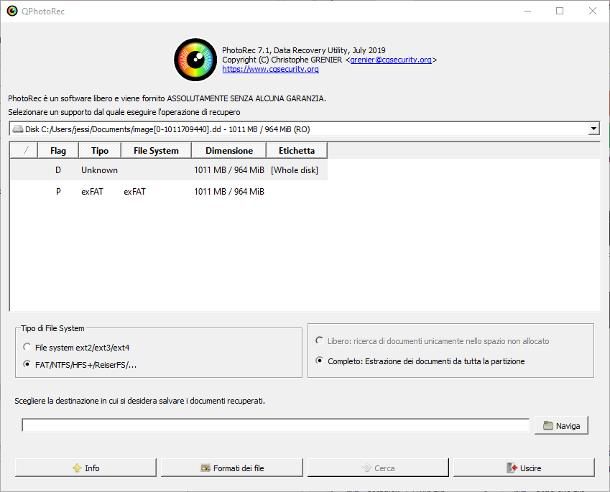
Task: Select FAT/NTFS/HFS+/ReiserFS option
Action: pyautogui.click(x=80, y=365)
